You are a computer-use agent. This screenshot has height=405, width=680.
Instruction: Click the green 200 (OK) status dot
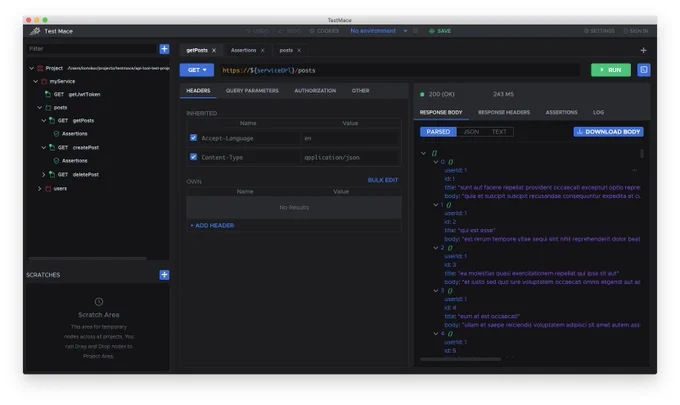click(x=422, y=94)
